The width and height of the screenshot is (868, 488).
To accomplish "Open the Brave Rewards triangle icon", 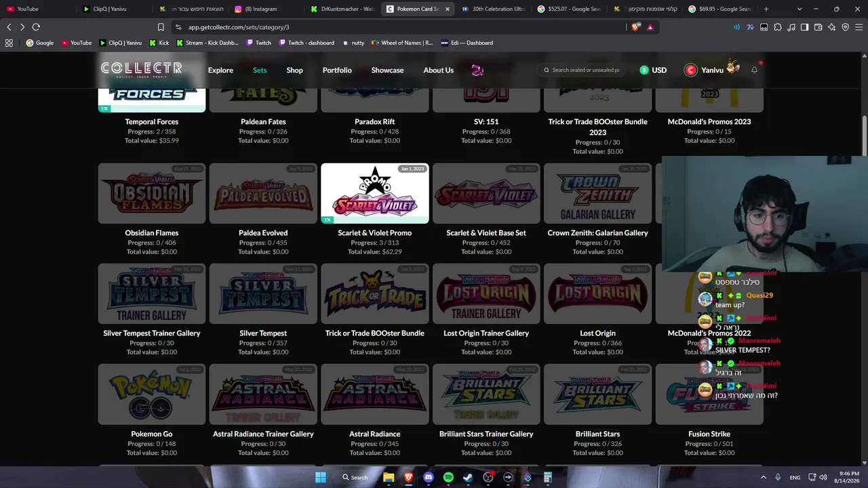I will click(x=650, y=27).
